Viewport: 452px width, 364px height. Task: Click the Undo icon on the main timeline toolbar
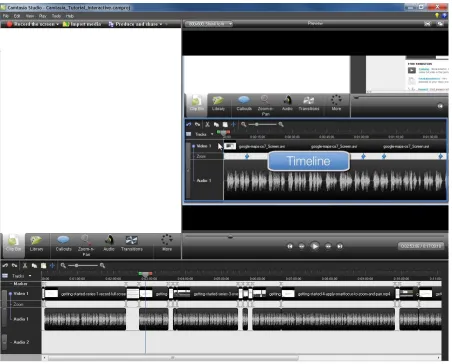[5, 266]
